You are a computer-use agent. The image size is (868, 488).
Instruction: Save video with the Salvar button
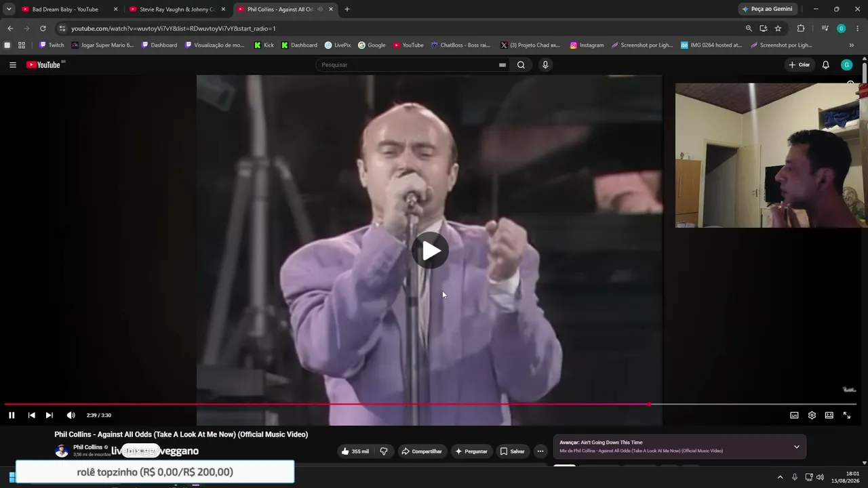pos(512,451)
